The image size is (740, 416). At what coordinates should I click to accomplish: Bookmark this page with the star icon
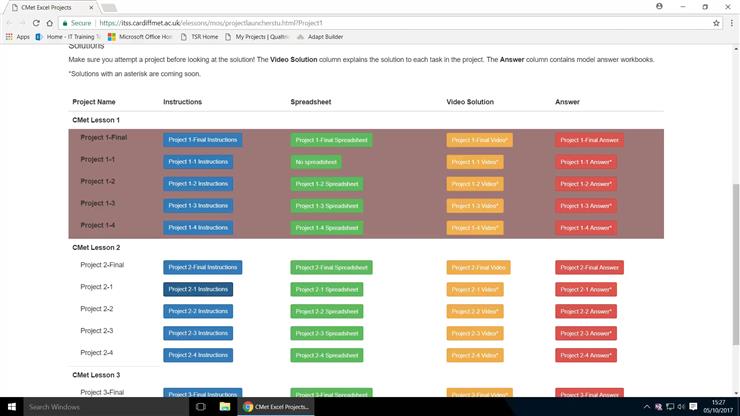(x=716, y=23)
